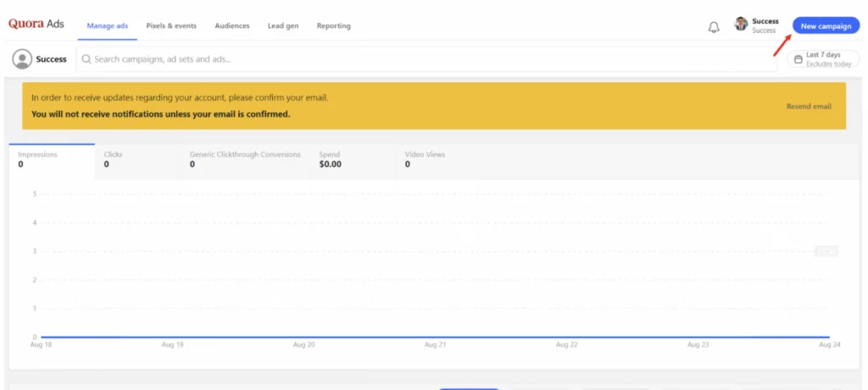
Task: Click the blue data line in the chart
Action: pos(434,337)
